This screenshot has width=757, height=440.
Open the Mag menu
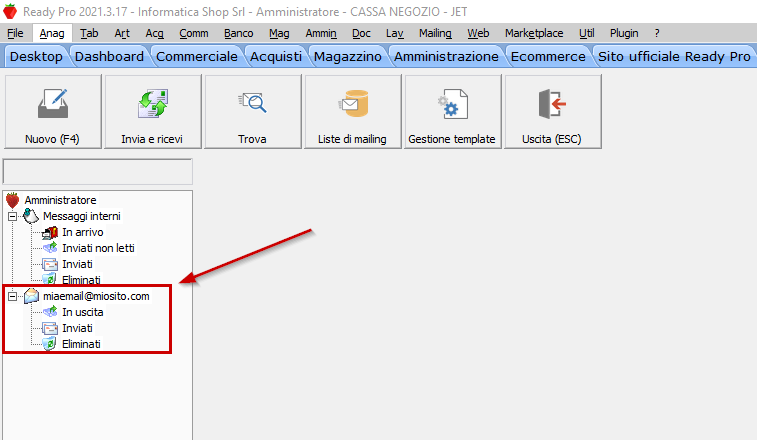tap(279, 33)
